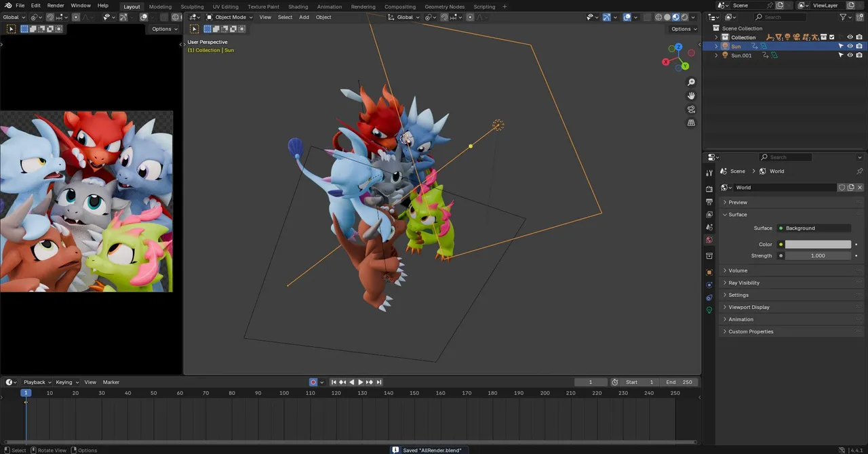The width and height of the screenshot is (868, 454).
Task: Open the Render properties tab icon
Action: click(709, 189)
